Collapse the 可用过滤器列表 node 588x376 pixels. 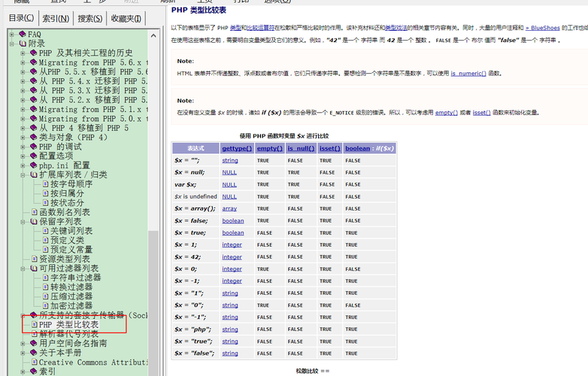click(x=23, y=268)
